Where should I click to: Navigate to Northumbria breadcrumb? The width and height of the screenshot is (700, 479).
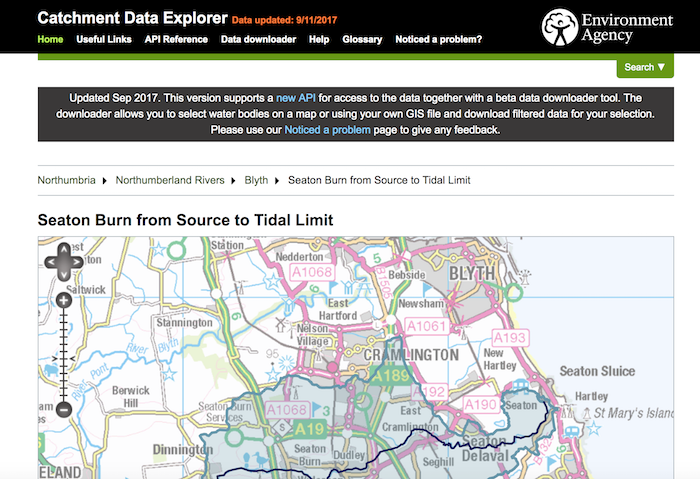[x=66, y=180]
